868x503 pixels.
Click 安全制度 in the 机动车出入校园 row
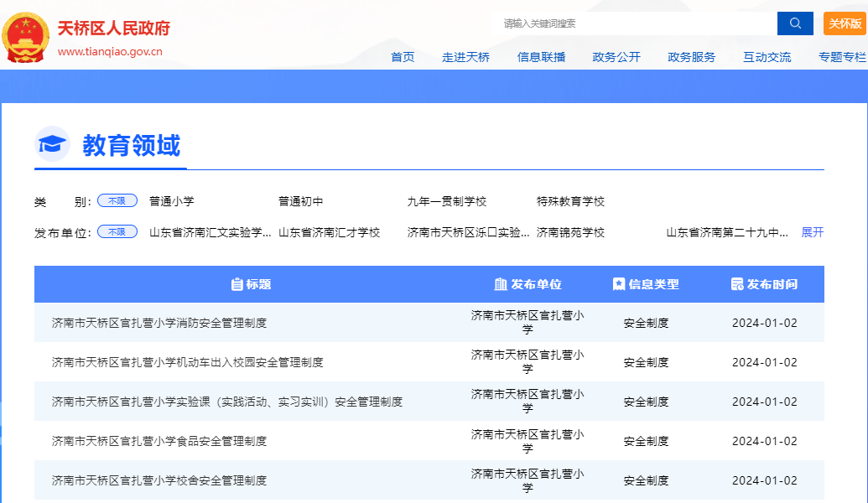[646, 362]
